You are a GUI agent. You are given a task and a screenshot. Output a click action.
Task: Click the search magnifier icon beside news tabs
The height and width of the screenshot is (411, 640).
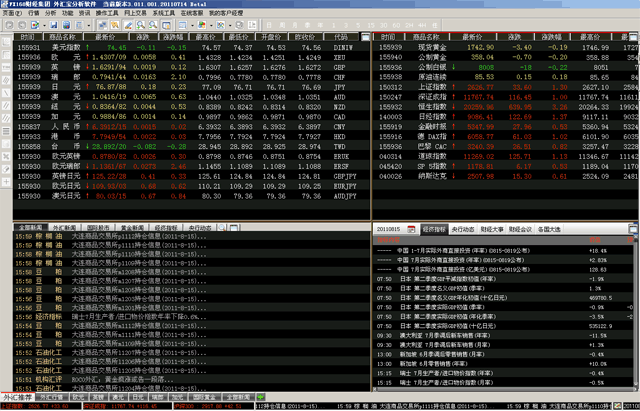tap(222, 227)
